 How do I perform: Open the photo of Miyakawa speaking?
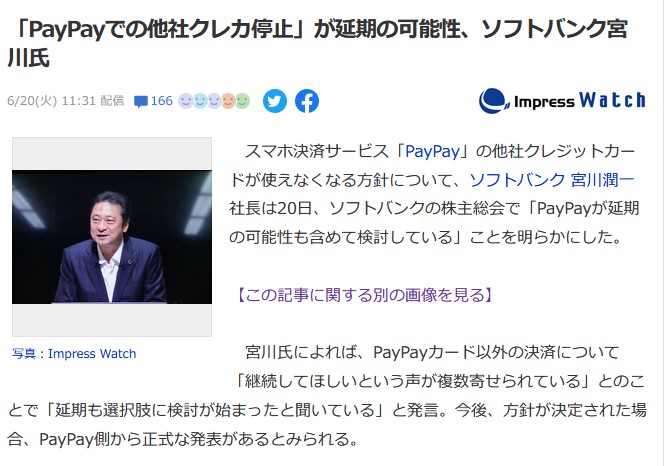(x=112, y=237)
